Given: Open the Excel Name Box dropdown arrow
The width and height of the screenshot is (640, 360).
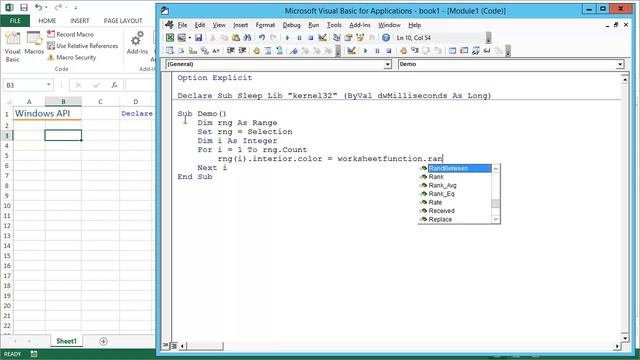Looking at the screenshot, I should pyautogui.click(x=49, y=85).
